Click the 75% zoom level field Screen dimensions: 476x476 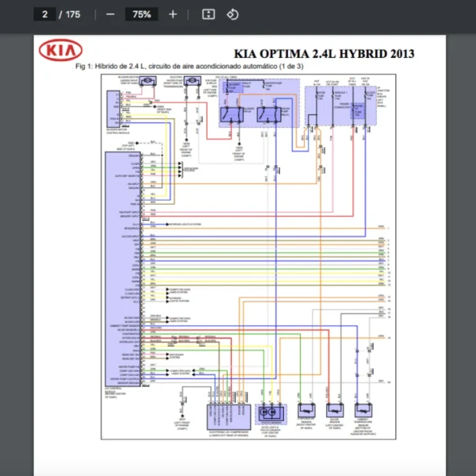tap(141, 14)
